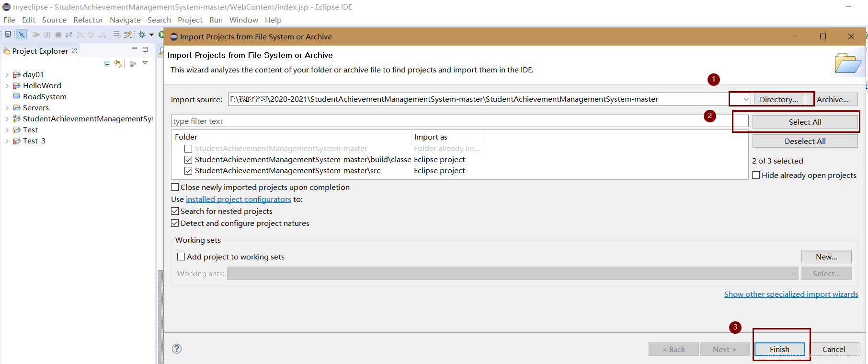Open the Source menu
Viewport: 868px width, 364px height.
(x=54, y=20)
